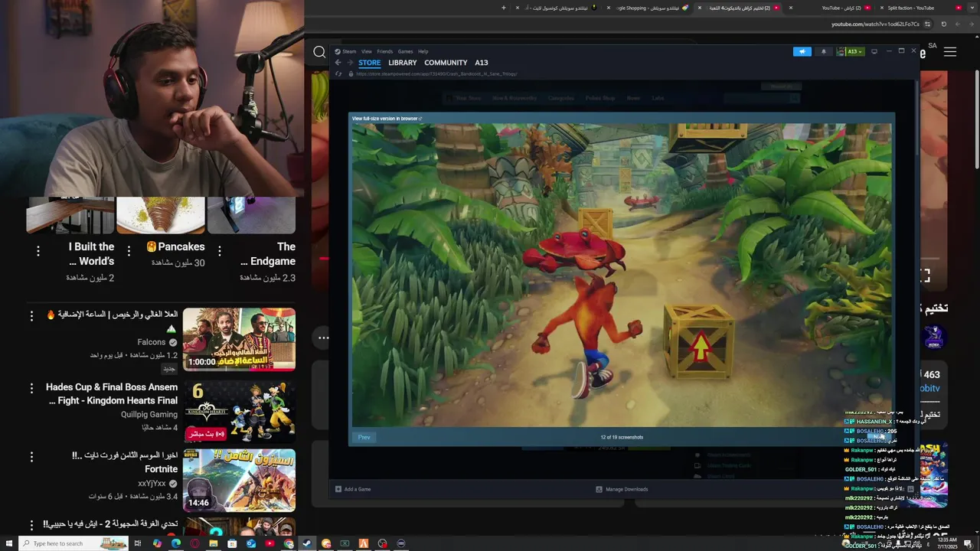980x551 pixels.
Task: Open the Friends menu in Steam
Action: pos(384,51)
